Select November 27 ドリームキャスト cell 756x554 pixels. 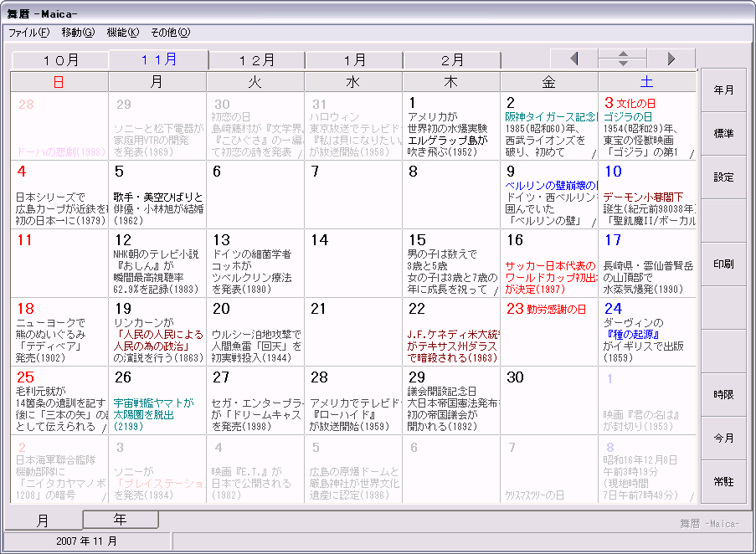coord(255,401)
